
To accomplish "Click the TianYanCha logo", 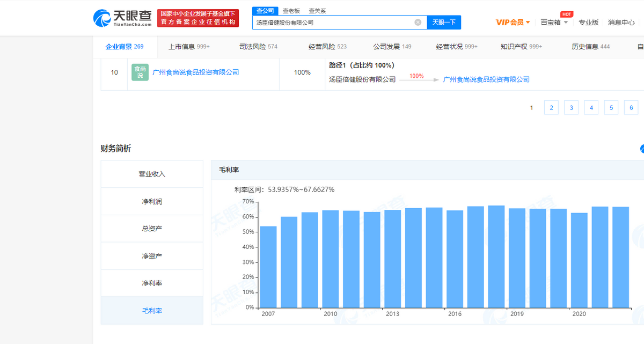I will 123,18.
